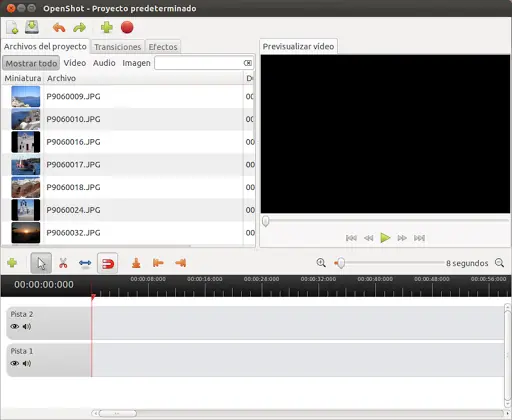The image size is (512, 420).
Task: Import files with the top green plus
Action: coord(107,27)
